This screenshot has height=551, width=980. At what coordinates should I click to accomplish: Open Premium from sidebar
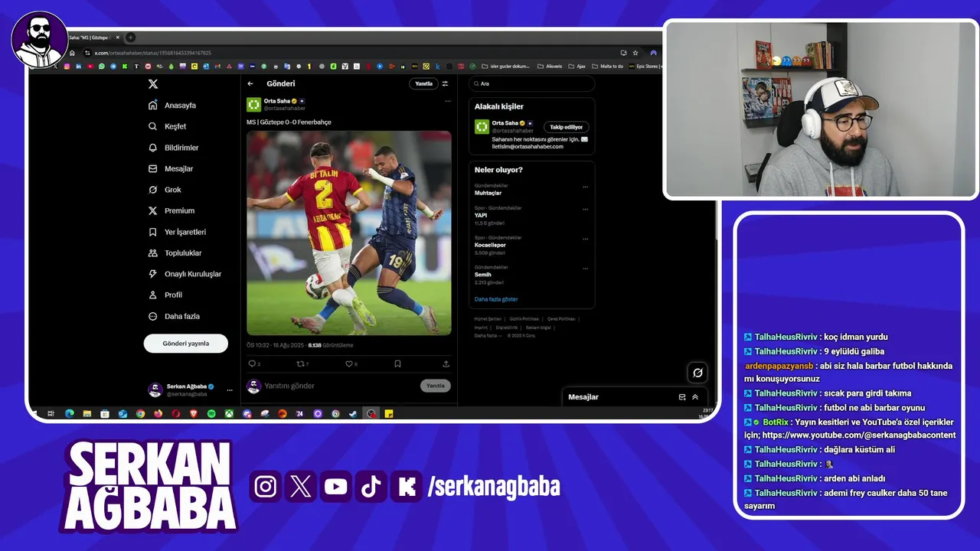pyautogui.click(x=171, y=210)
